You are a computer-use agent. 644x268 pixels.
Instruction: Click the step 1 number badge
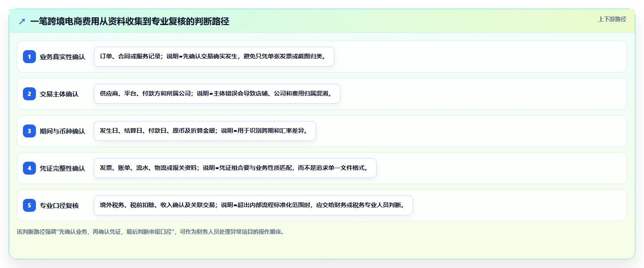tap(29, 57)
